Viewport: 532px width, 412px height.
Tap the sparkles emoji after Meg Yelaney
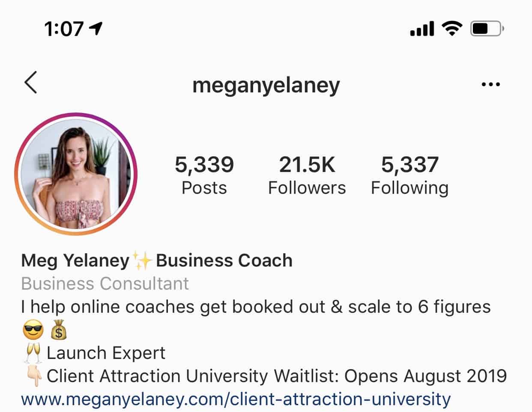(x=142, y=261)
